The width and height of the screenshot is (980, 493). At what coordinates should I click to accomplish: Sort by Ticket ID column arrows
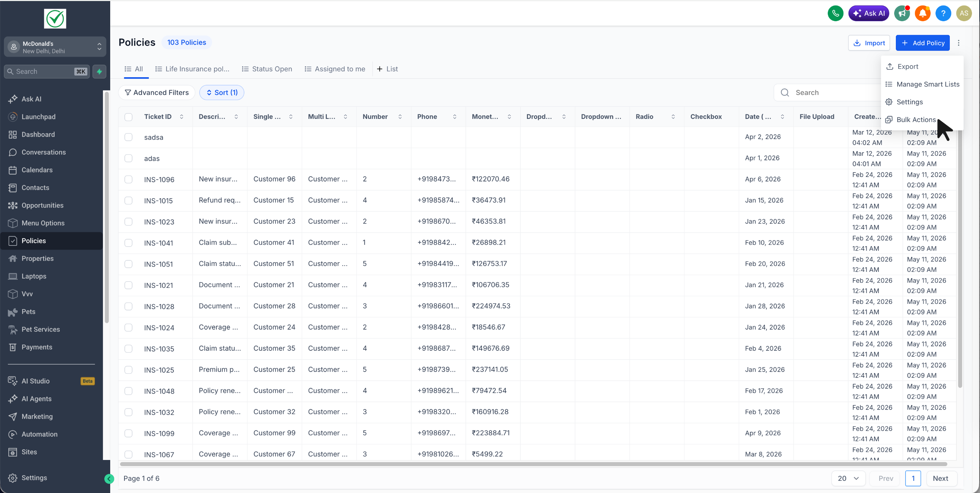point(181,117)
